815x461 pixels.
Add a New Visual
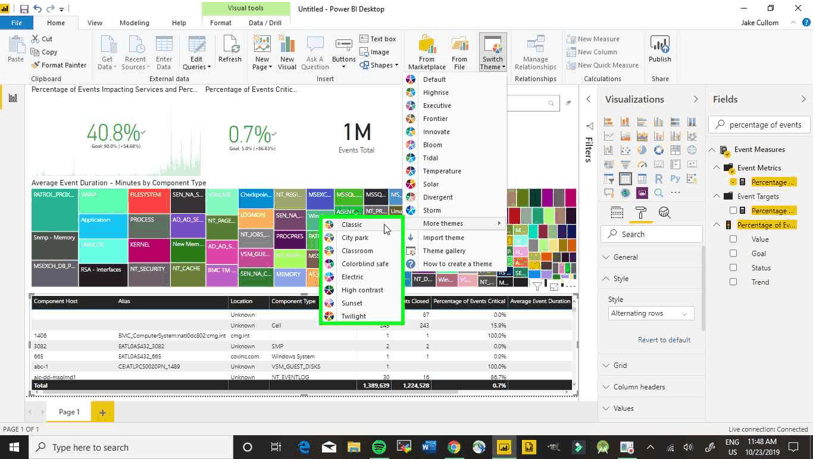coord(287,52)
